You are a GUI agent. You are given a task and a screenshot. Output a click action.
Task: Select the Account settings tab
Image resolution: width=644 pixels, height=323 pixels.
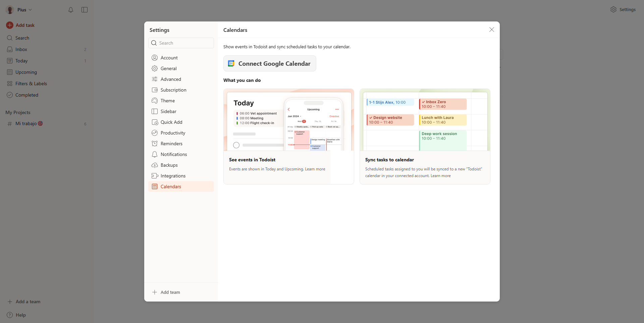click(x=169, y=58)
